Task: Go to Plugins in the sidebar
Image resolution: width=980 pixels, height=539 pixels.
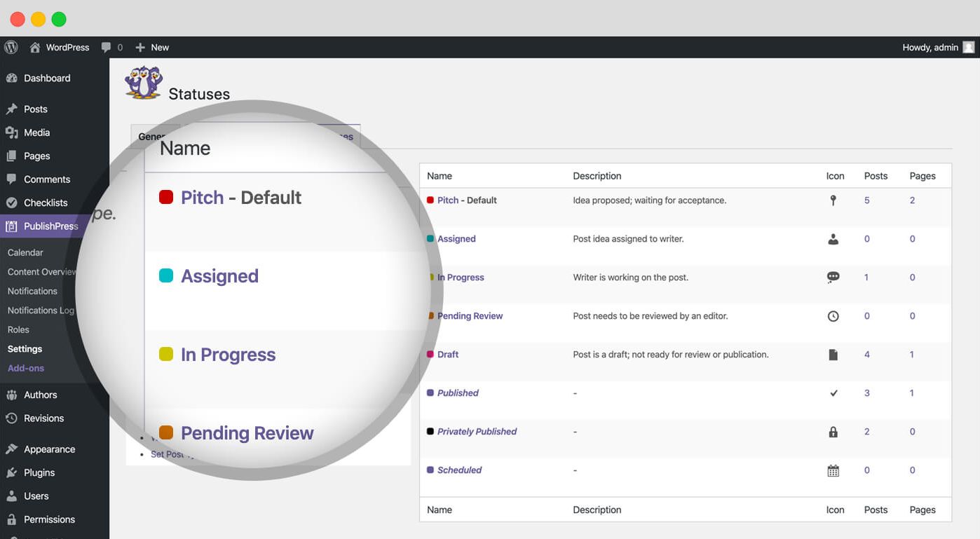Action: click(x=39, y=472)
